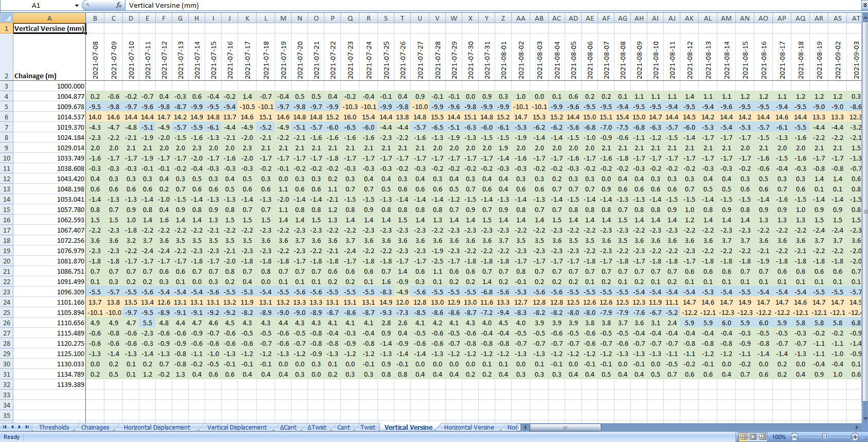
Task: Open the Vertical Displacement sheet tab
Action: pos(237,428)
